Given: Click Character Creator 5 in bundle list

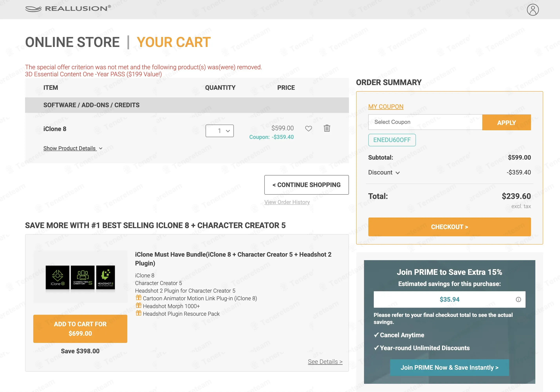Looking at the screenshot, I should click(159, 283).
